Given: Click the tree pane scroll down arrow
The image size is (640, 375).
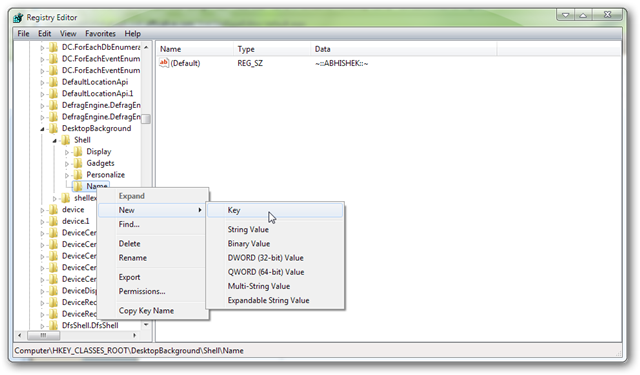Looking at the screenshot, I should pyautogui.click(x=146, y=325).
